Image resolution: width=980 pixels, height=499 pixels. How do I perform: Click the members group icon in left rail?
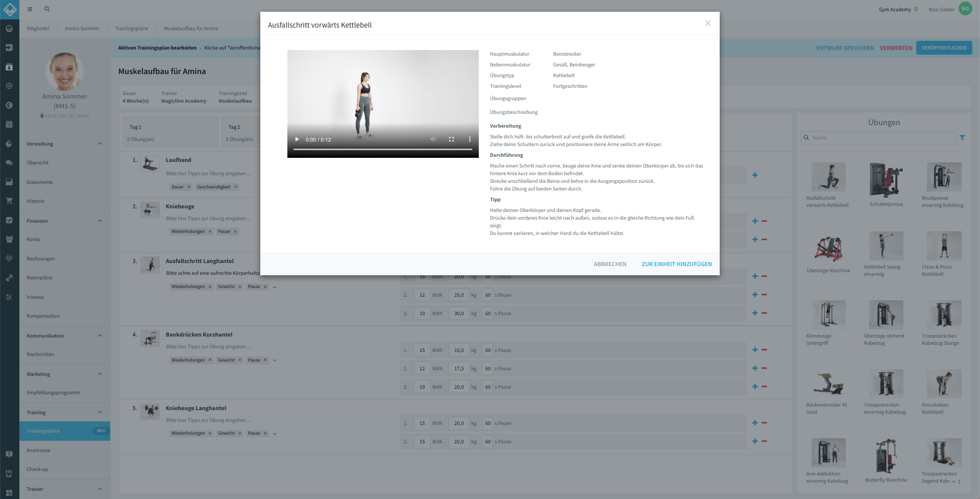coord(9,239)
